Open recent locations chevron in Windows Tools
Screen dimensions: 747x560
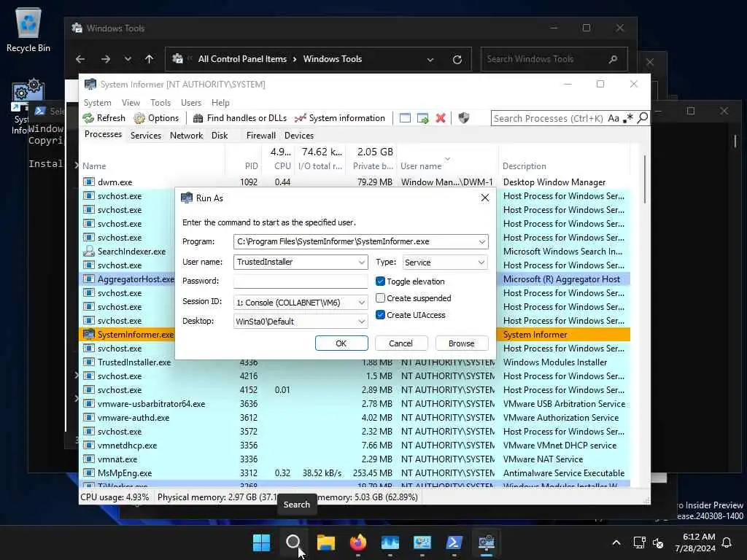click(128, 59)
